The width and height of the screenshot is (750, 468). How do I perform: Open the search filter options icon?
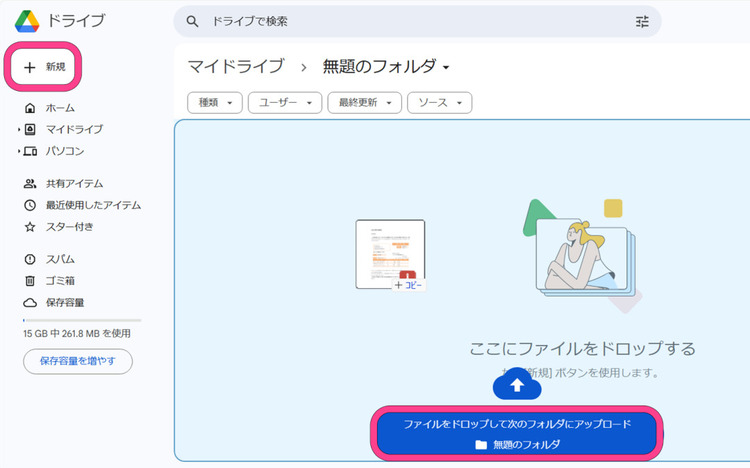tap(642, 21)
